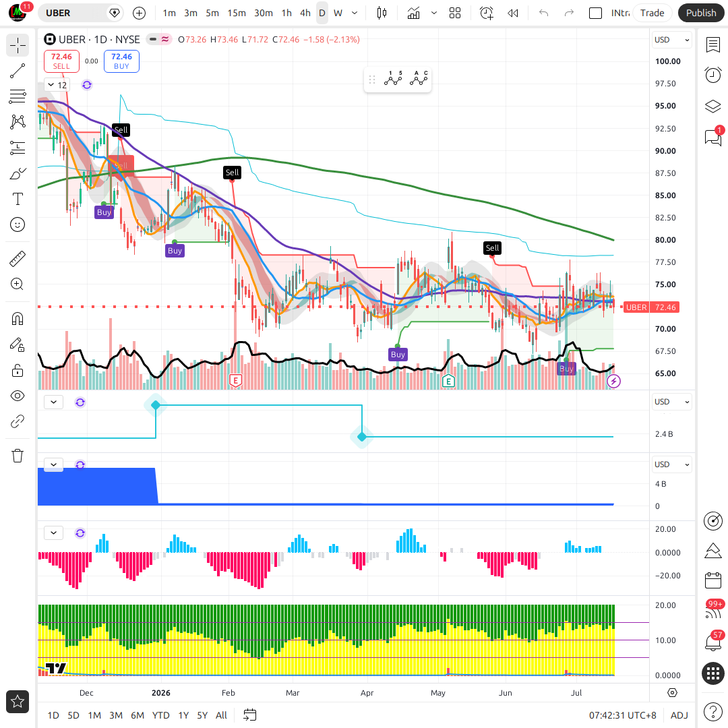Click the chart settings gear on time axis
Screen dimensions: 728x728
pos(672,693)
